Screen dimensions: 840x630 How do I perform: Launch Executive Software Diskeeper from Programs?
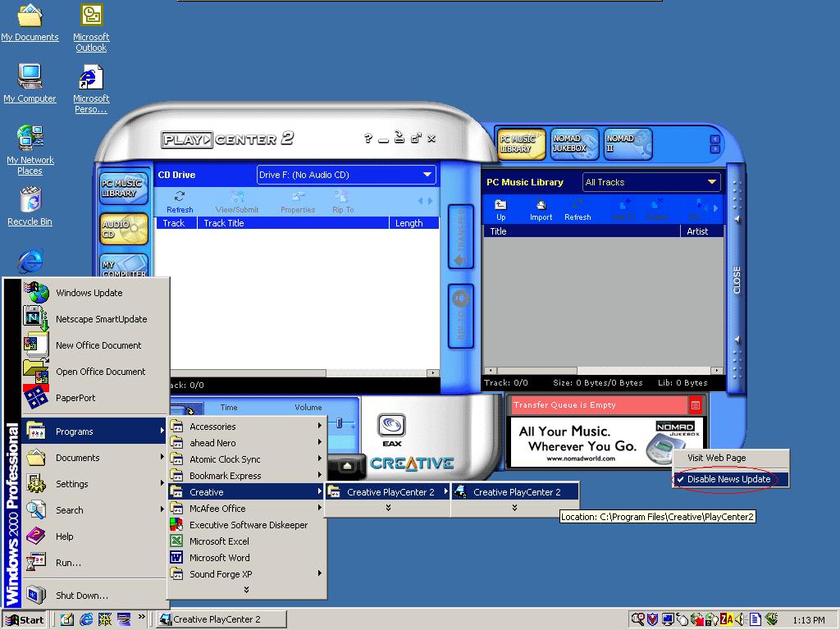coord(247,525)
